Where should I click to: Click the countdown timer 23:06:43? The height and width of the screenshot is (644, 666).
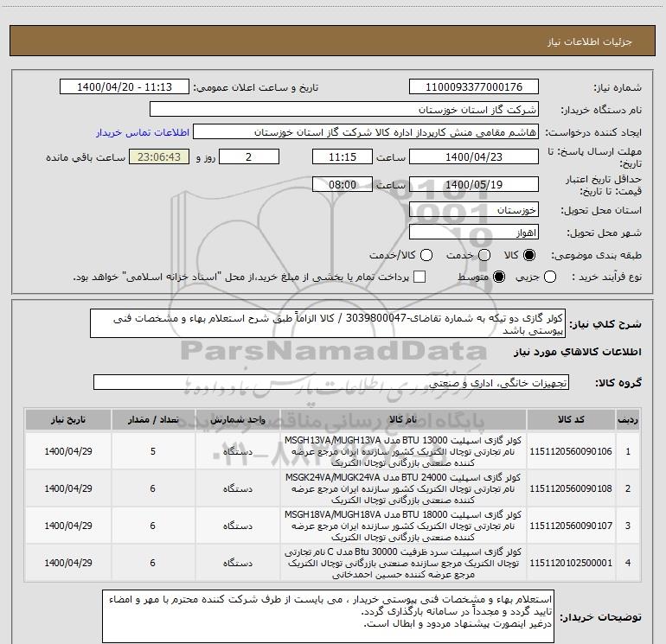[x=159, y=156]
